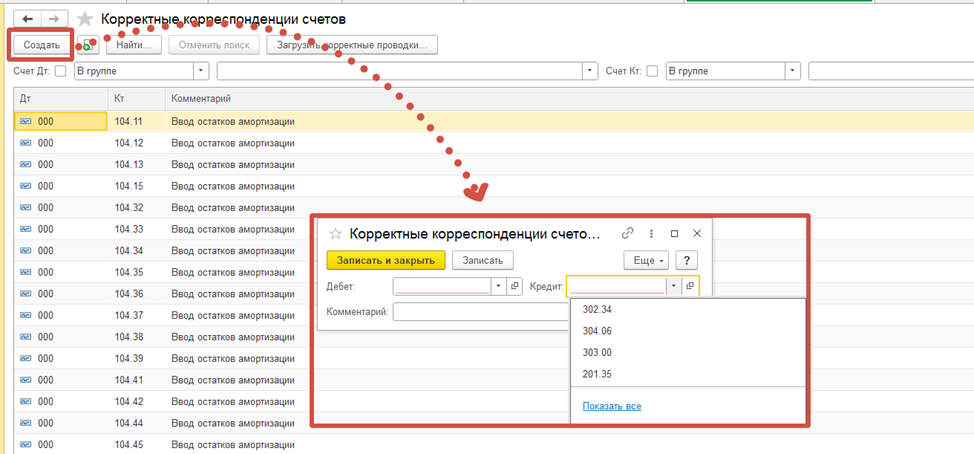The image size is (974, 454).
Task: Click row icon of the 104.44 entry
Action: [x=25, y=423]
